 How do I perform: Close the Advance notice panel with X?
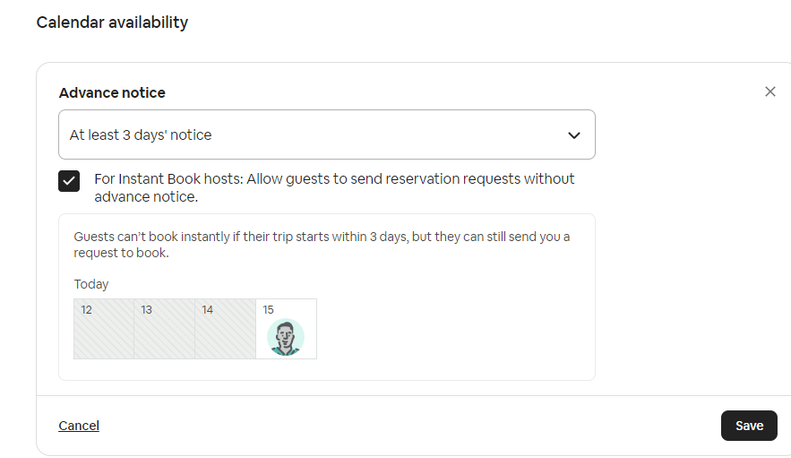point(770,91)
